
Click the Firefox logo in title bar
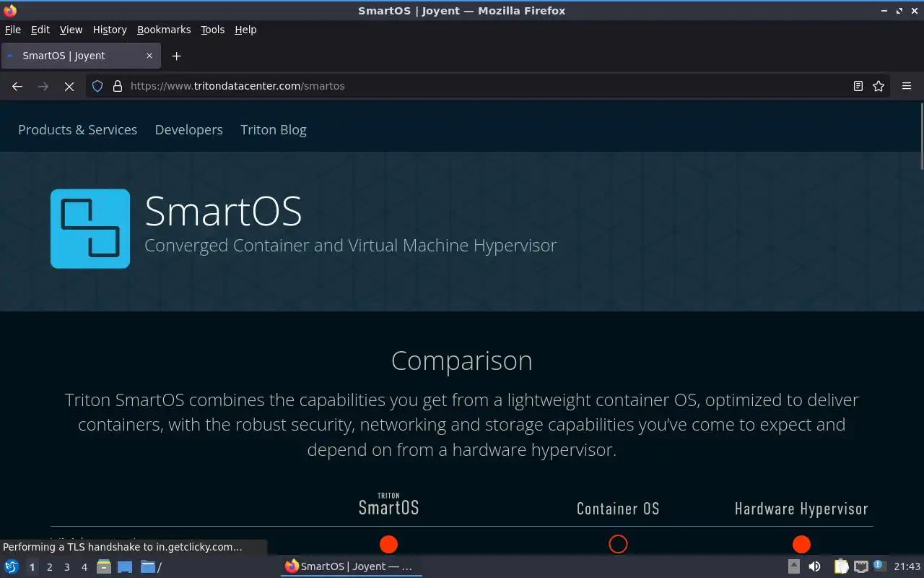(x=9, y=10)
